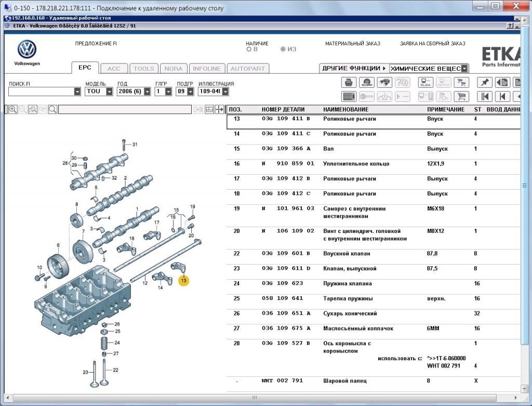Open the ГОД dropdown showing 2006 (6)
The image size is (532, 406).
(147, 91)
